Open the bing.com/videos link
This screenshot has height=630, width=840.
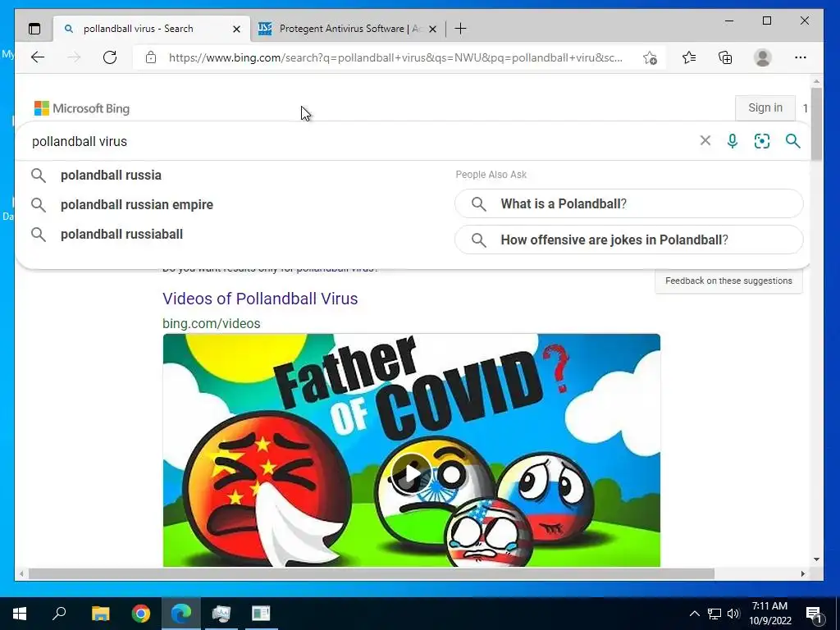pos(211,323)
